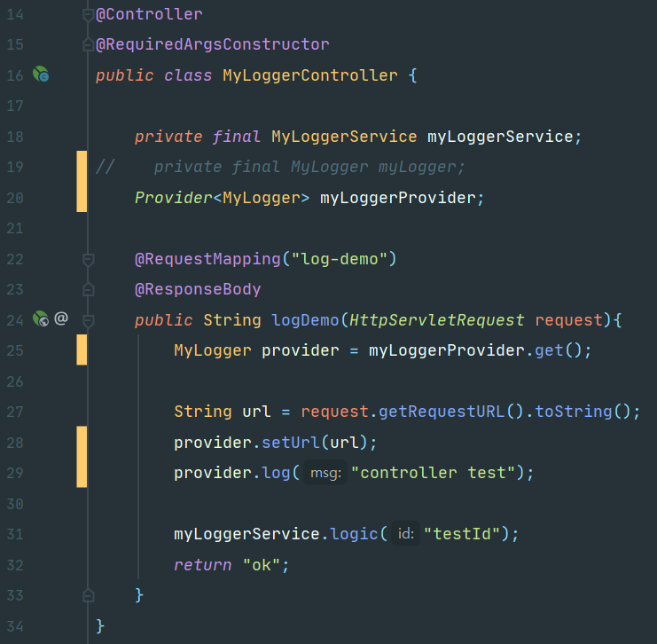The width and height of the screenshot is (657, 644).
Task: Click 'url' variable declaration on line 27
Action: (256, 412)
